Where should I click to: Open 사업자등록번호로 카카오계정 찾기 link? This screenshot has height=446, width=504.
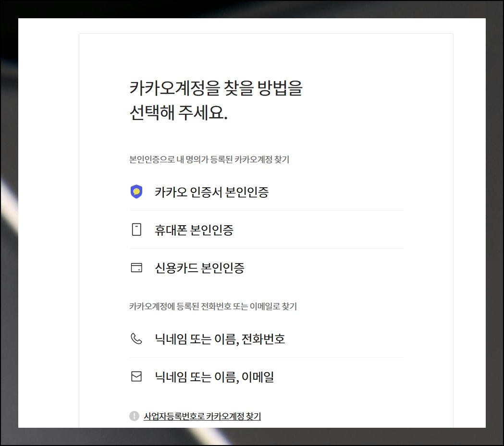point(202,416)
